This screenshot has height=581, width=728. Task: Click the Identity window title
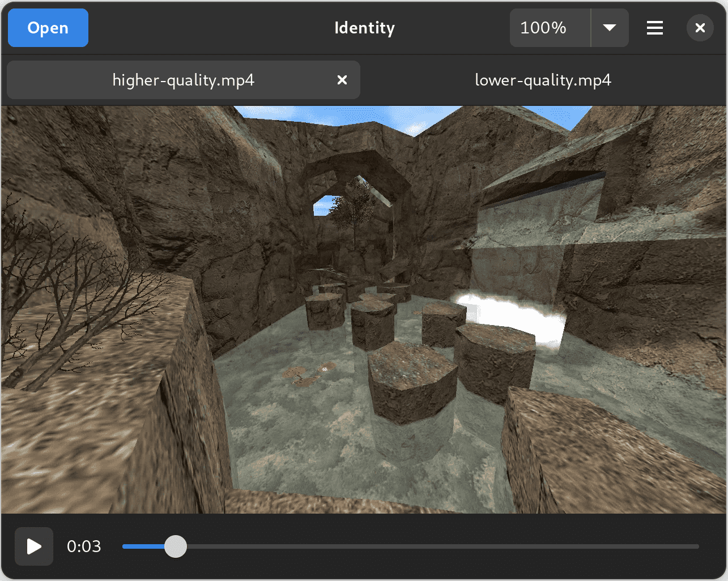point(364,28)
